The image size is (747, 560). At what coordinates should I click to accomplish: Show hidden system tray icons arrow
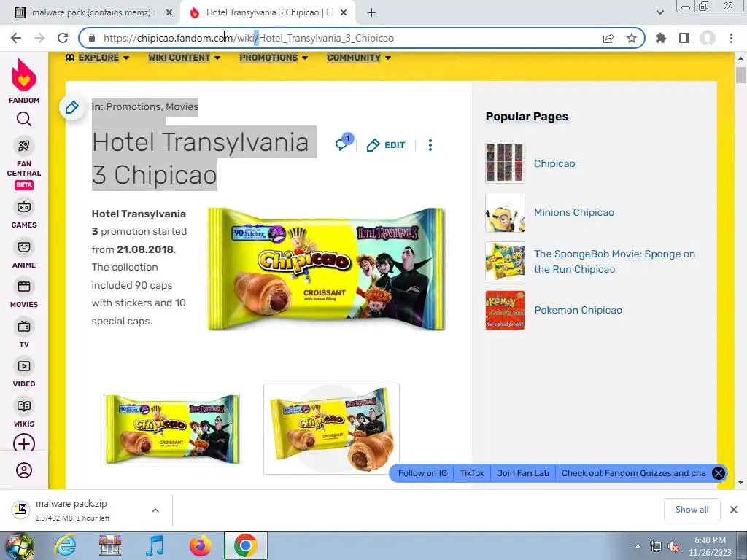(x=638, y=546)
